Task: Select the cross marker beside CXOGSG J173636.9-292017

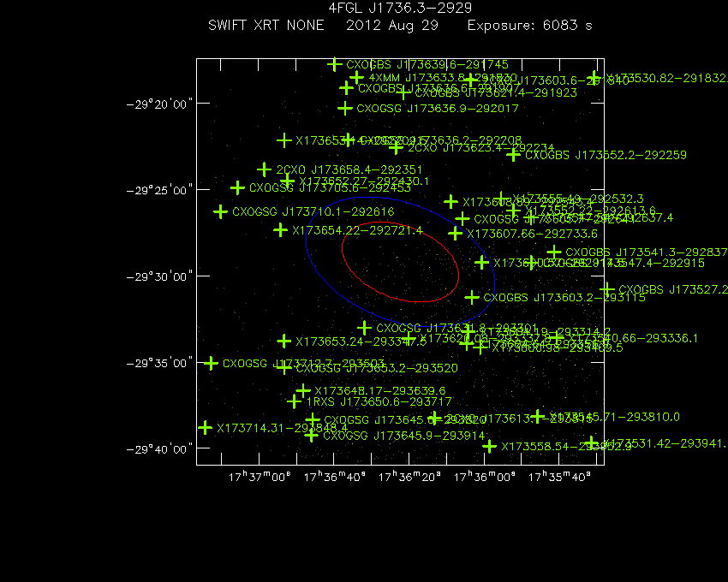Action: [x=344, y=108]
